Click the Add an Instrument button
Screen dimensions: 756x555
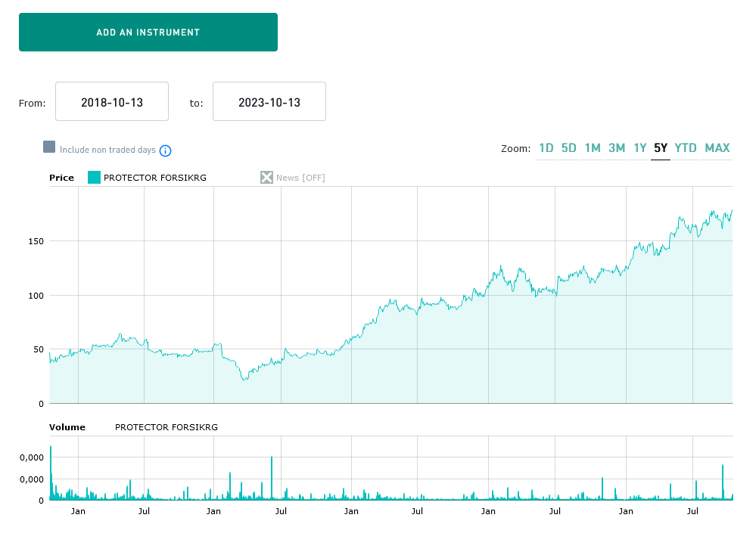coord(148,33)
